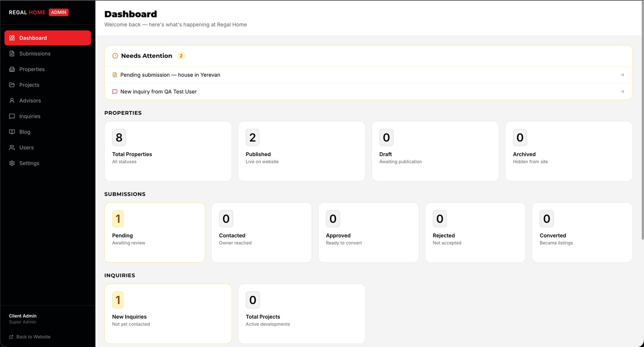Click the Back to Website external-link icon
Image resolution: width=644 pixels, height=347 pixels.
pos(11,337)
